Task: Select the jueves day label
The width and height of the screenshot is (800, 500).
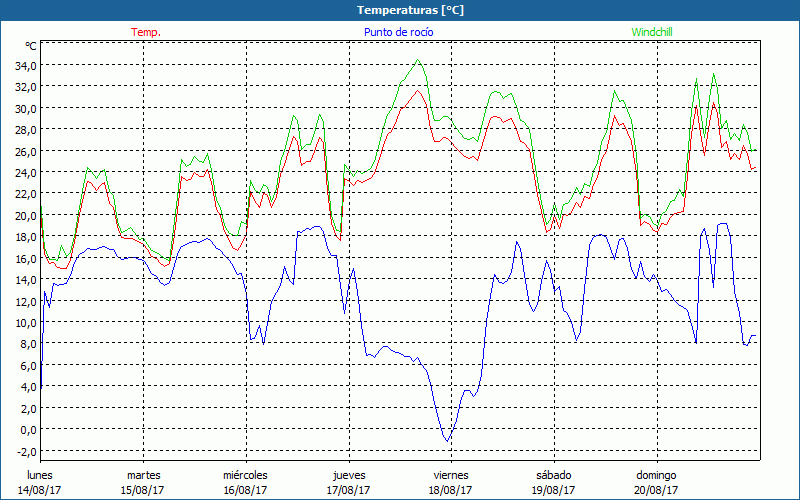Action: [348, 475]
